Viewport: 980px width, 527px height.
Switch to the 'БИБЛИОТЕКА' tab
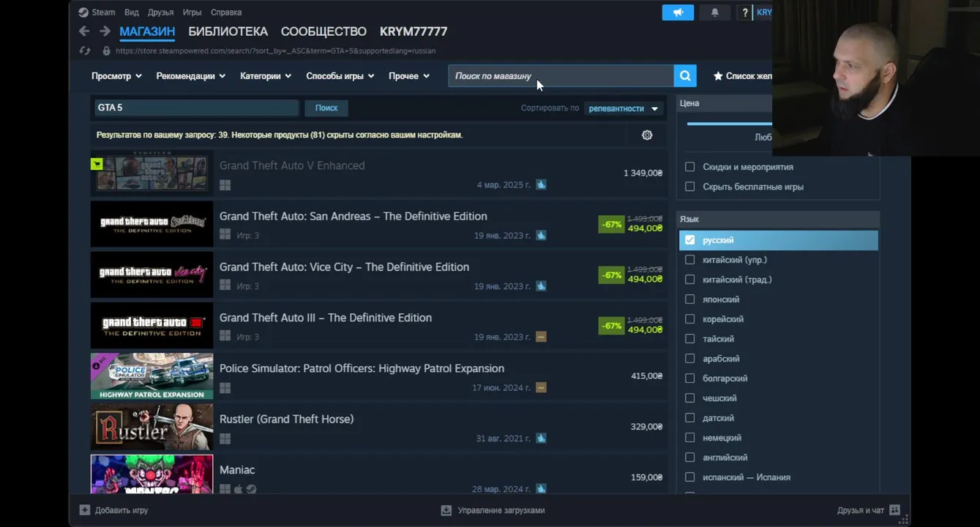[228, 31]
